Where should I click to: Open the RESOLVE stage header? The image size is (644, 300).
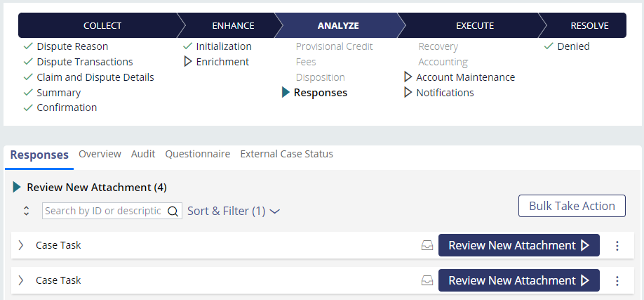tap(589, 25)
